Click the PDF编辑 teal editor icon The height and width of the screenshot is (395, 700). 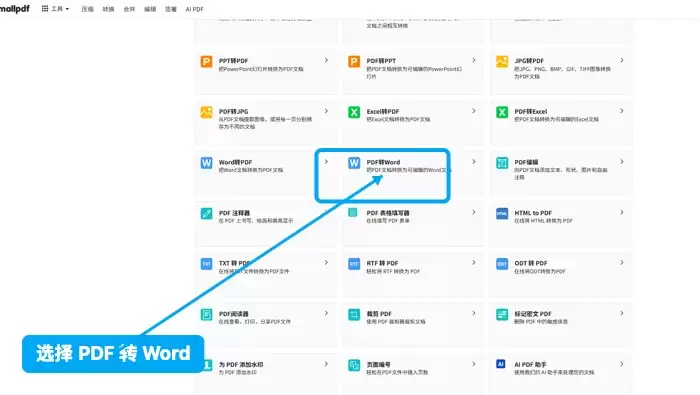[502, 163]
